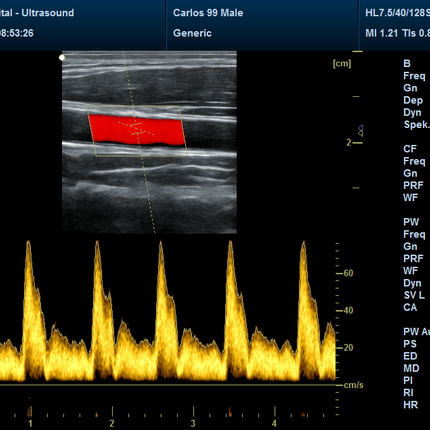Select the PS peak systolic label
This screenshot has height=430, width=430.
coord(410,344)
